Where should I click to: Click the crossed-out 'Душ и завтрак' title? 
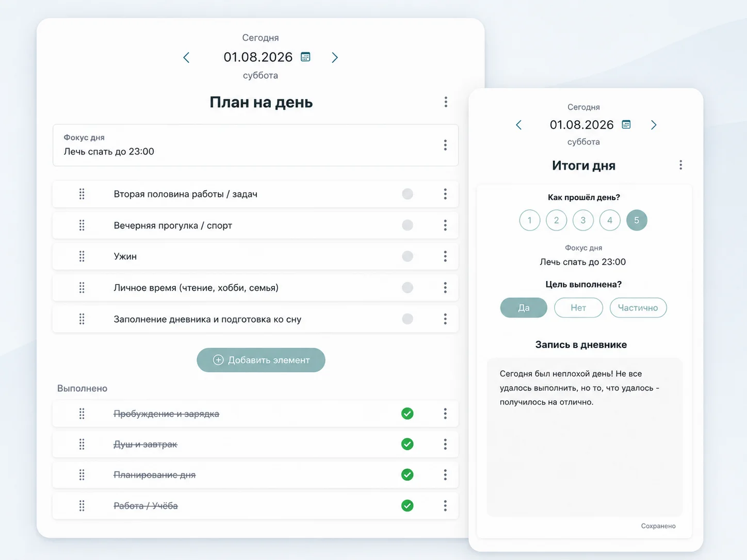pos(145,444)
